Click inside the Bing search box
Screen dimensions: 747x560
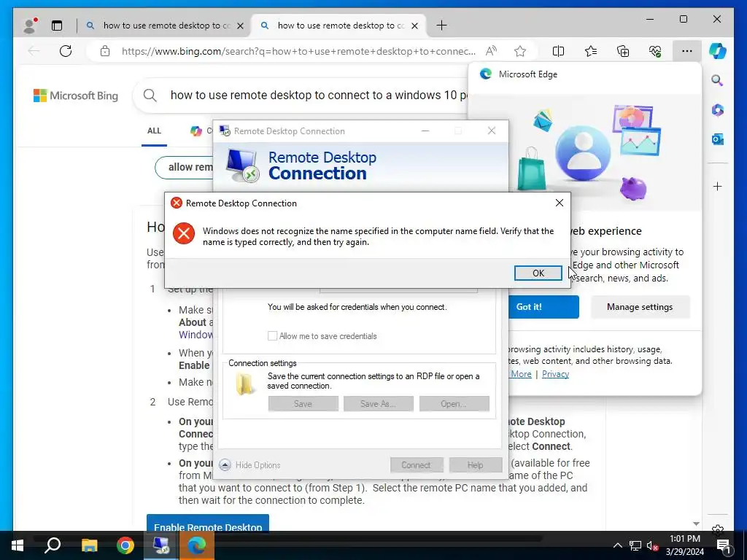coord(318,96)
